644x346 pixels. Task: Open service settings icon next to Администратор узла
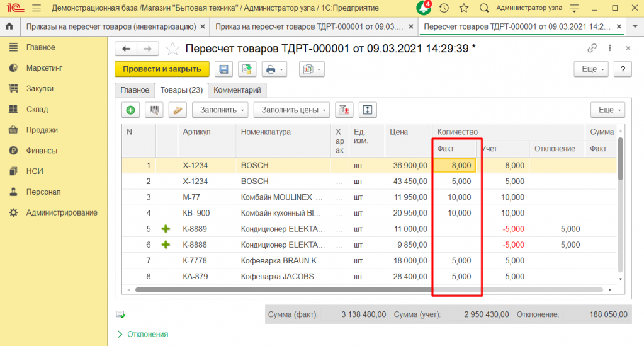point(574,8)
